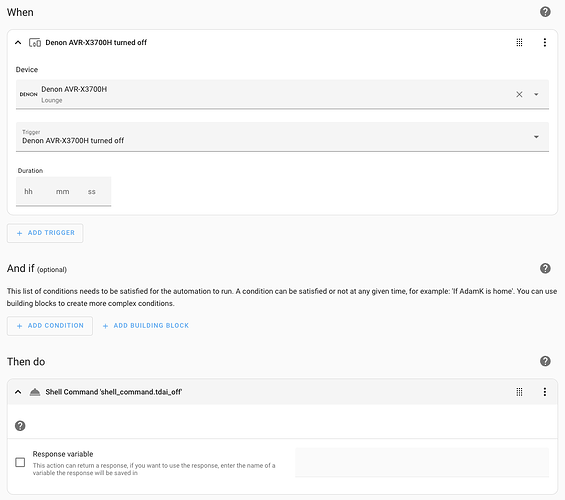Collapse the Denon AVR-X3700H turned off trigger
Screen dimensions: 565x500
click(18, 43)
